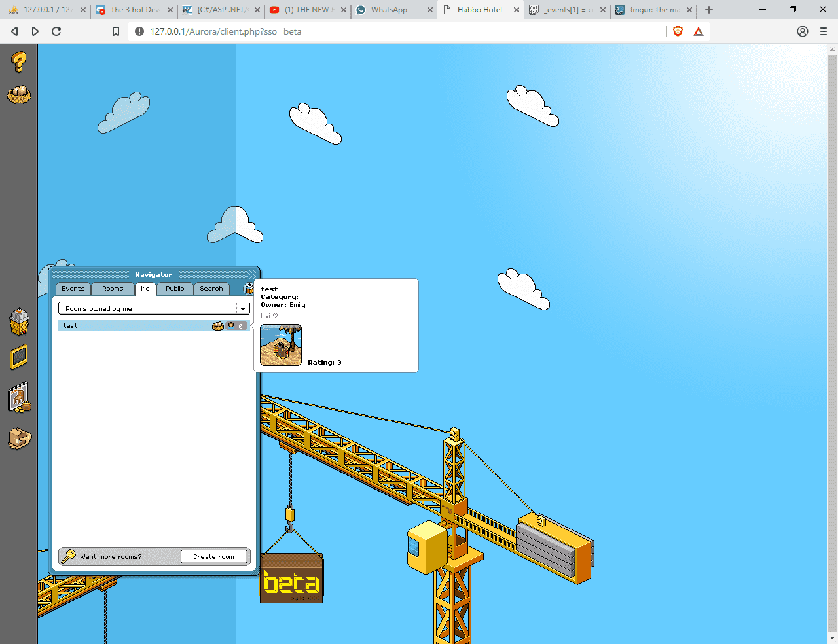Bookmark this page icon

pyautogui.click(x=116, y=31)
